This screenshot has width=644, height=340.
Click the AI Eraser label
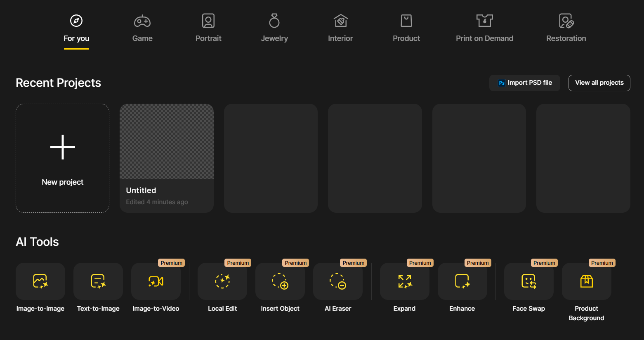tap(338, 309)
